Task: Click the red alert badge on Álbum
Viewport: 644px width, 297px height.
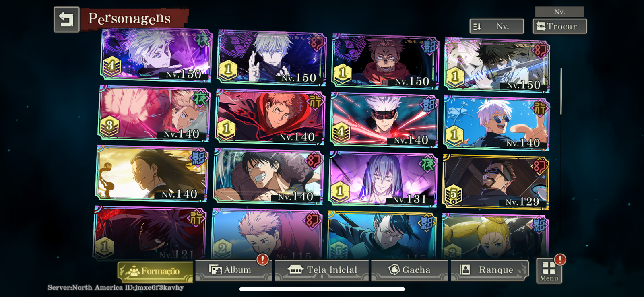Action: [x=263, y=260]
